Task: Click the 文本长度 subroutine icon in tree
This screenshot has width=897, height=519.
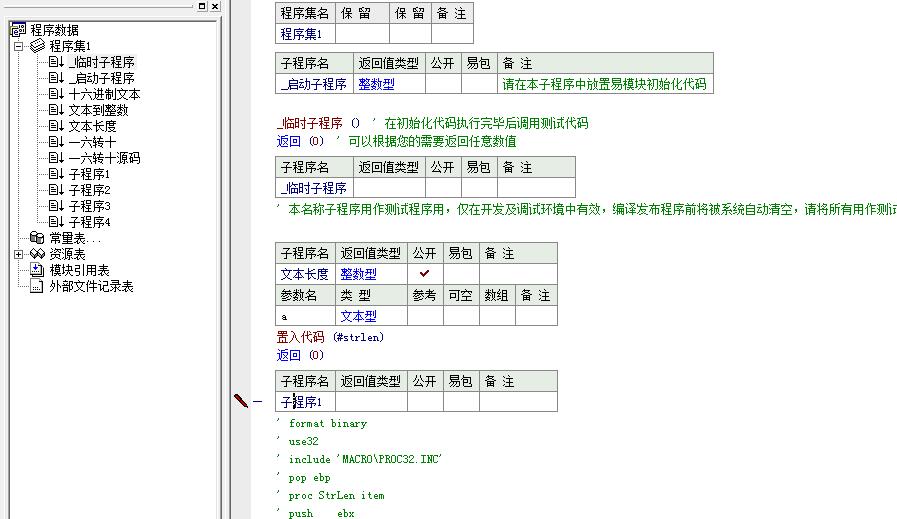Action: click(x=56, y=126)
